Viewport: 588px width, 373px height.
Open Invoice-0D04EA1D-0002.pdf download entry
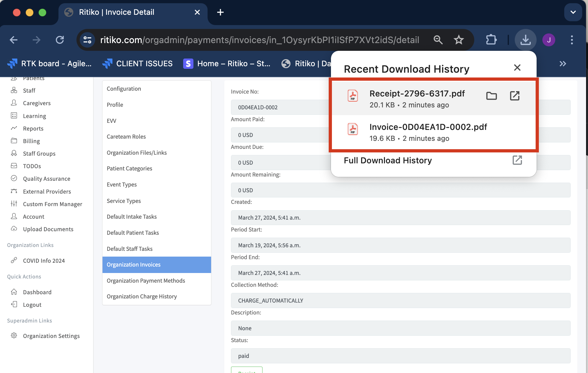point(428,132)
